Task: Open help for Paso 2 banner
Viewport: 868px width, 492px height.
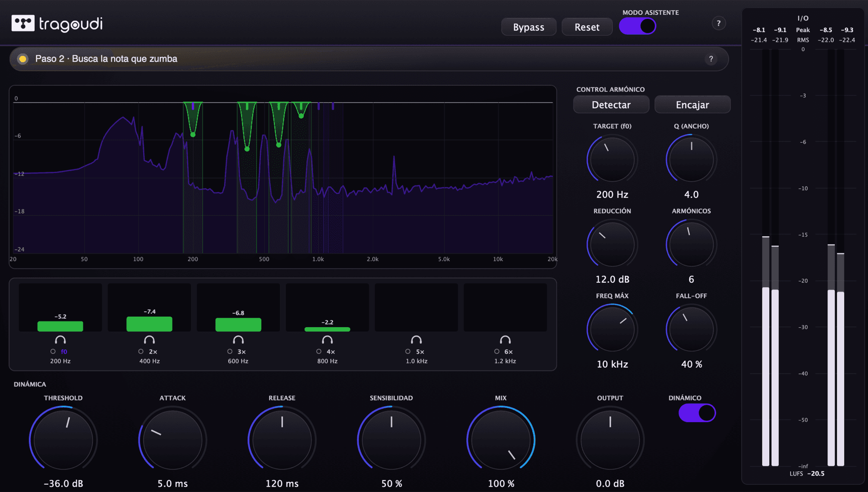Action: point(711,59)
